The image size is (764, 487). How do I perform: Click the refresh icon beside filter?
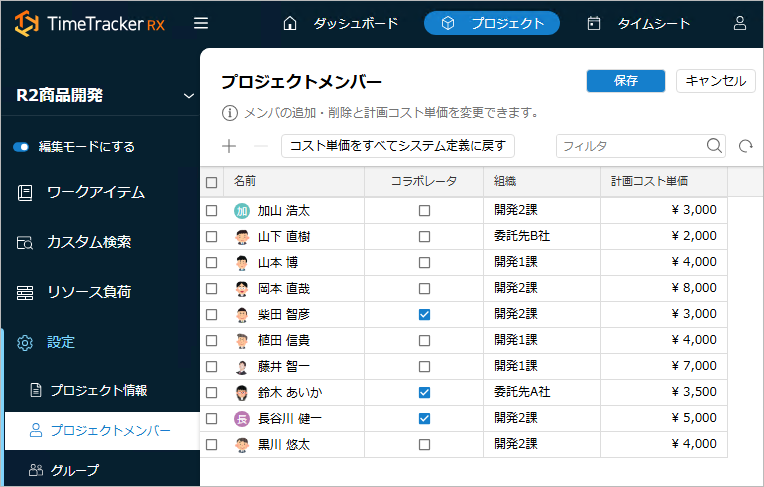click(745, 146)
